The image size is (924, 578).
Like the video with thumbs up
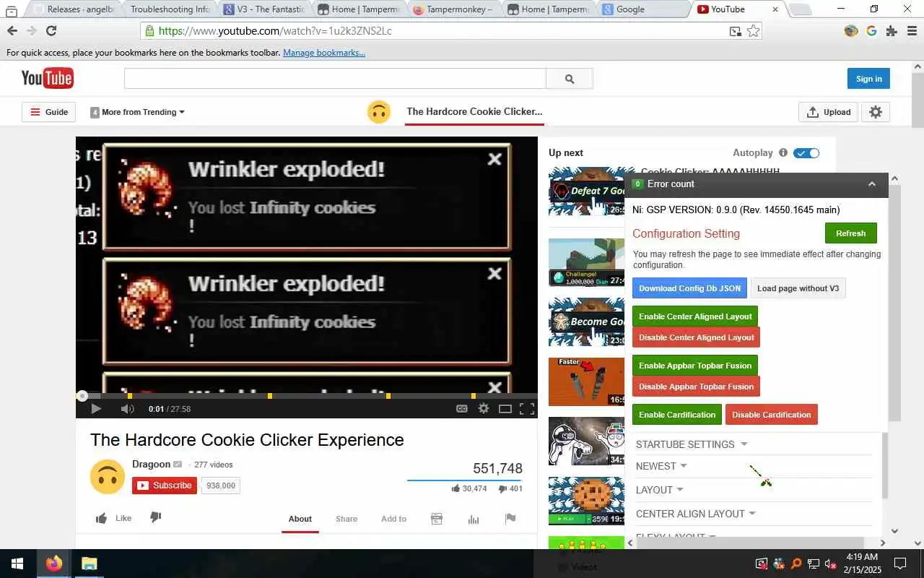(102, 518)
